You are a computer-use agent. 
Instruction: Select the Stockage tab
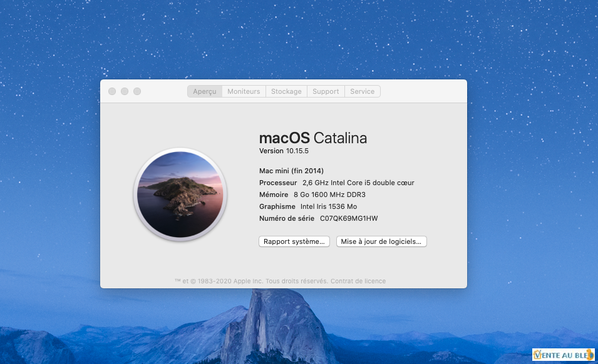(286, 91)
